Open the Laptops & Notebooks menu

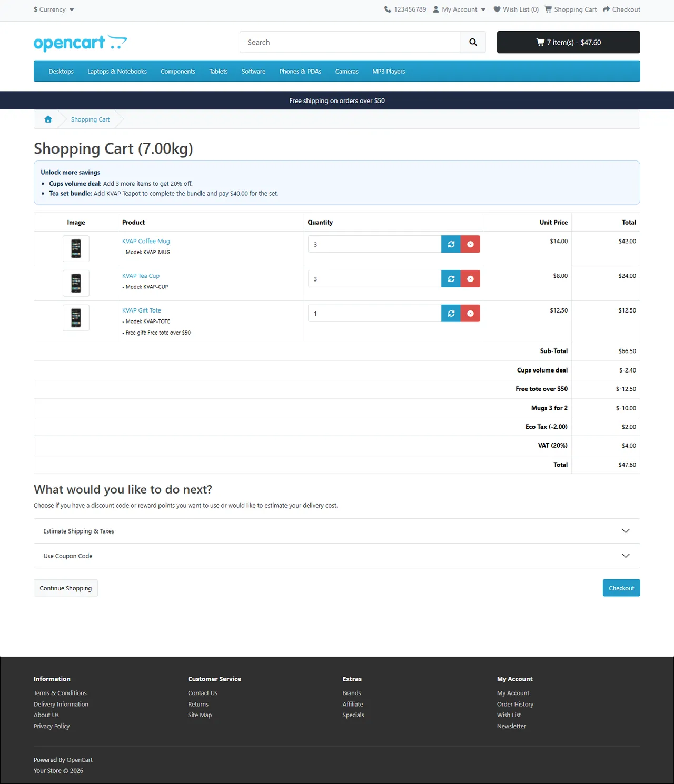click(x=117, y=72)
